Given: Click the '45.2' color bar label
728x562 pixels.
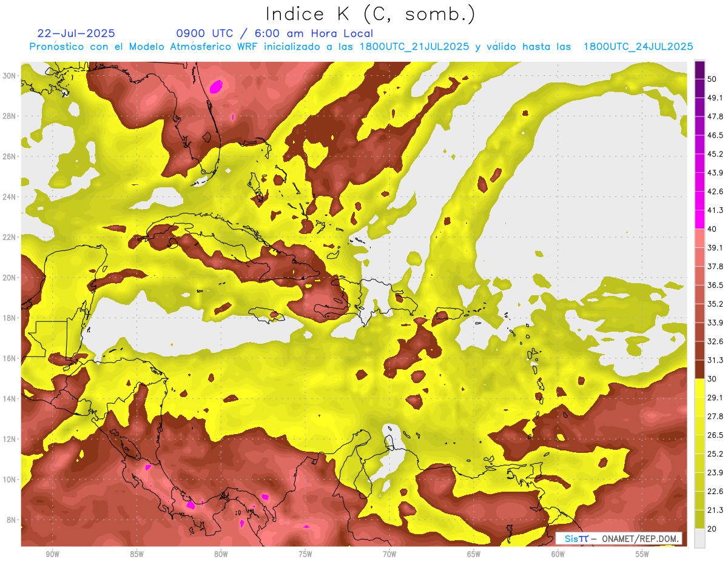Looking at the screenshot, I should (715, 154).
